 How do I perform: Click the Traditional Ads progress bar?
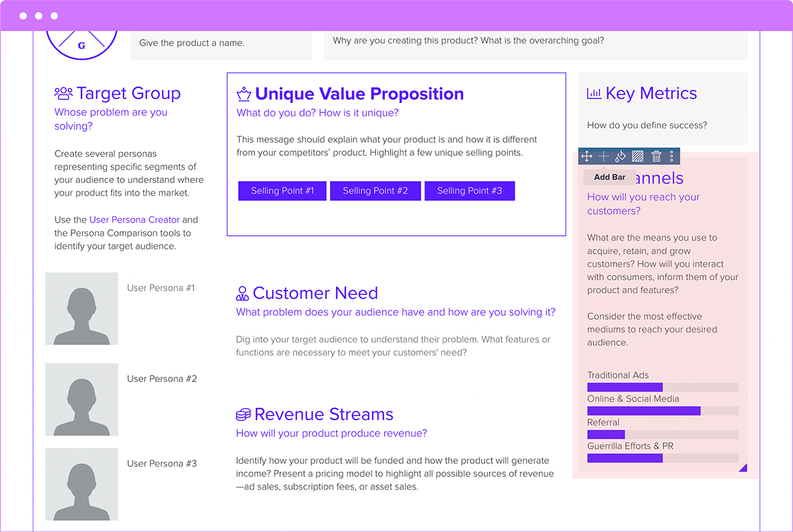pos(624,387)
